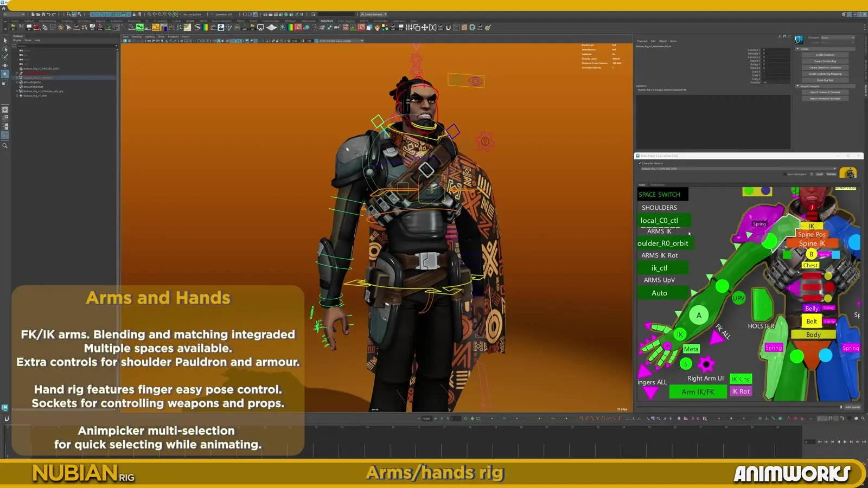Click the four-arrow cross shelf icon

tap(425, 27)
